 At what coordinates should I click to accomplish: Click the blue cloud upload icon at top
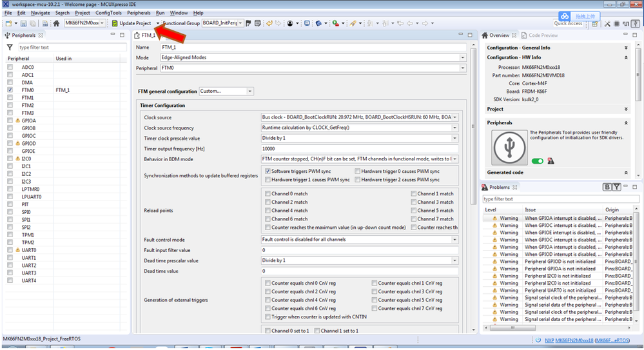pos(565,16)
